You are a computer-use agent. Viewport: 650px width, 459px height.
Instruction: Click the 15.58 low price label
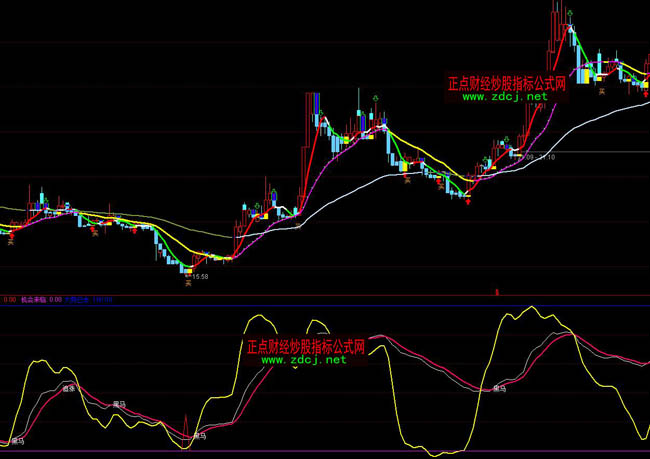coord(200,275)
